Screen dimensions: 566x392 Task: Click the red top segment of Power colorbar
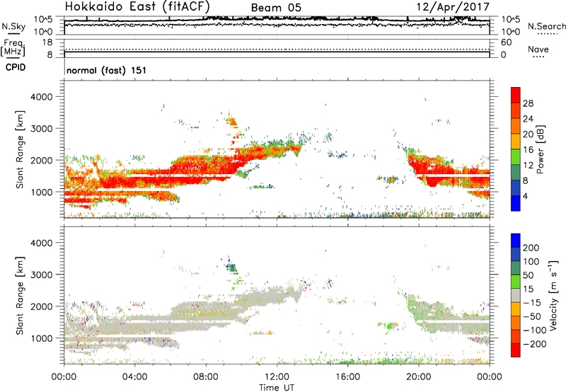(x=516, y=95)
